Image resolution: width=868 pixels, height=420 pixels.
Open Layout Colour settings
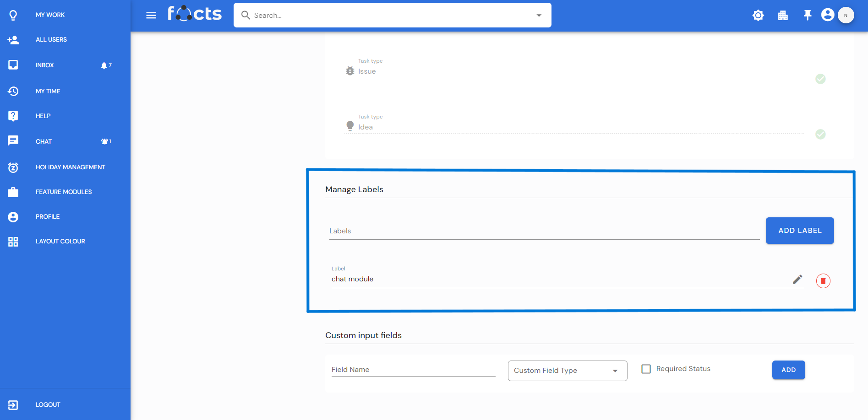click(60, 241)
